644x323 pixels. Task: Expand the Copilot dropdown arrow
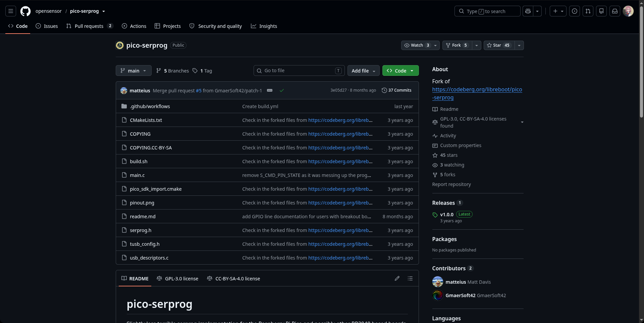(537, 11)
